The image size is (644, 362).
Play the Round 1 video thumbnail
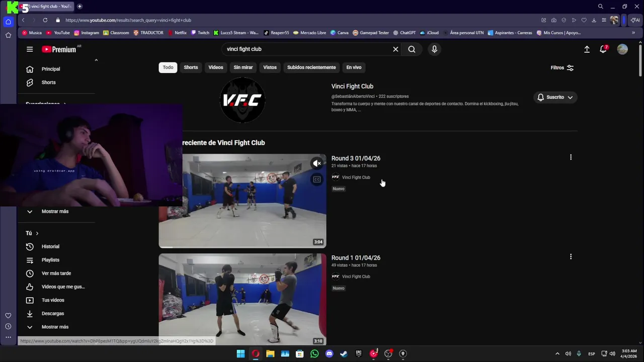coord(243,299)
